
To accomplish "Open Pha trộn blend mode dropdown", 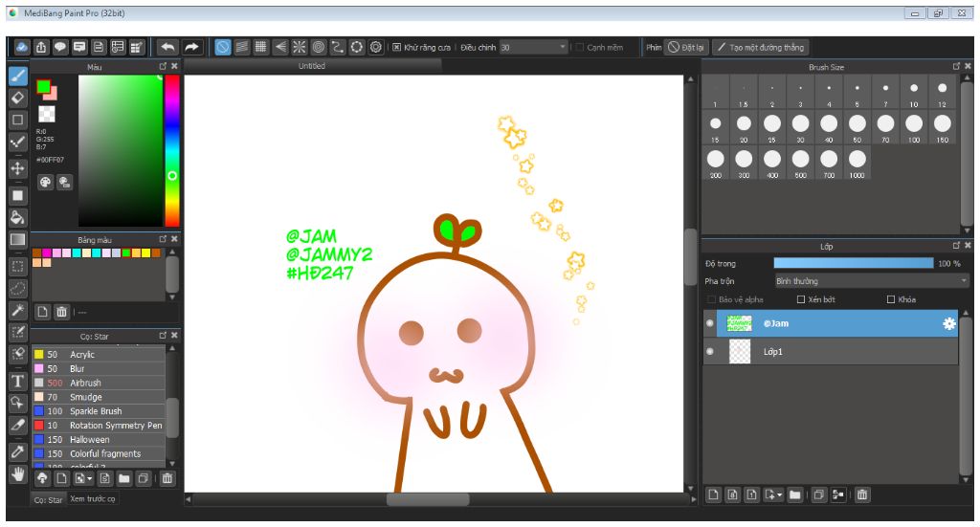I will pyautogui.click(x=872, y=281).
